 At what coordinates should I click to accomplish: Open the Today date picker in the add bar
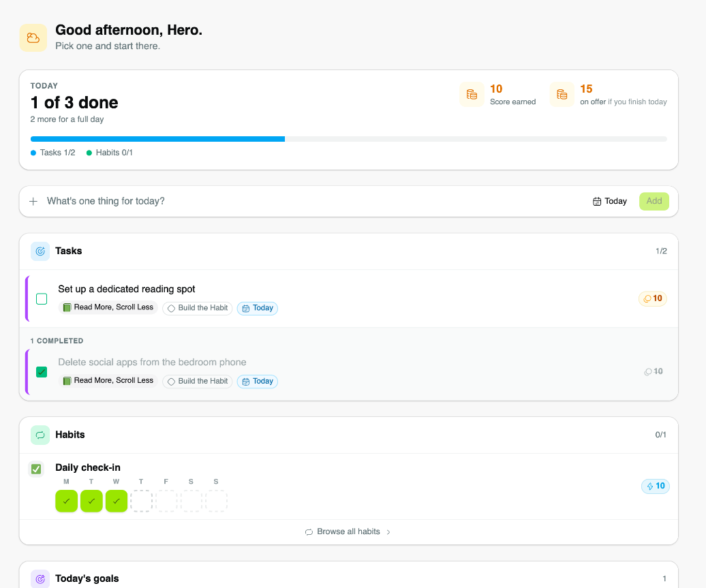[610, 201]
